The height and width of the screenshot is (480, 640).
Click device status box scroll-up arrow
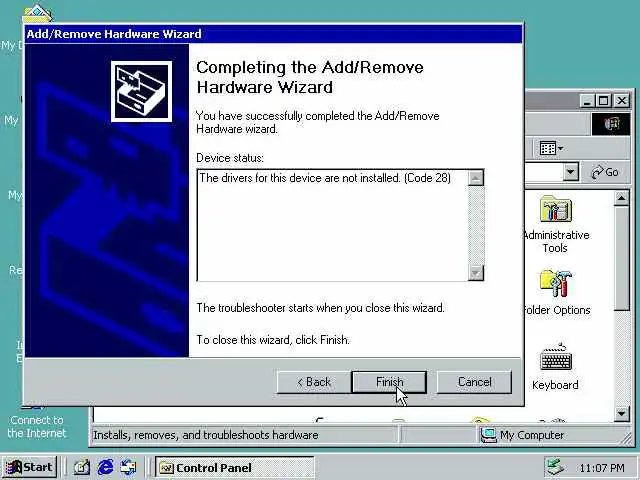point(476,178)
